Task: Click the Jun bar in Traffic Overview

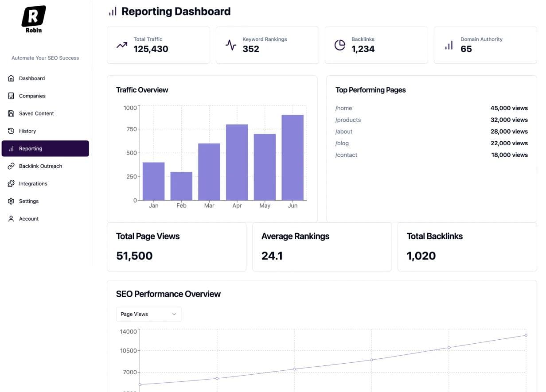Action: (x=292, y=158)
